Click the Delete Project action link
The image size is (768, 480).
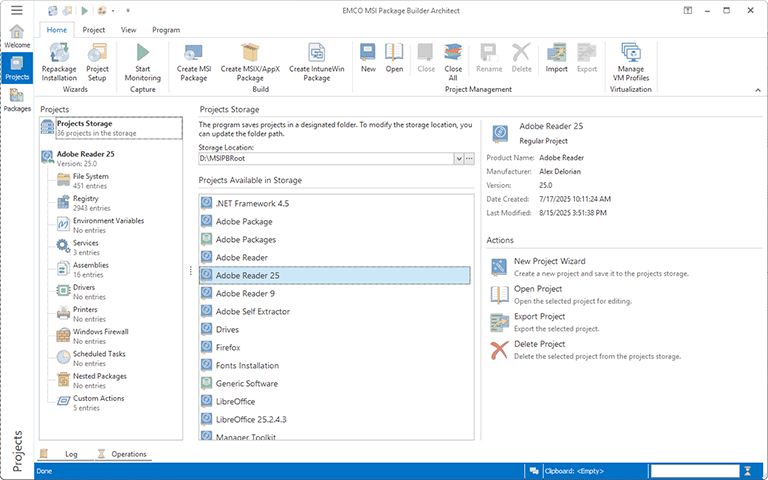(x=542, y=344)
